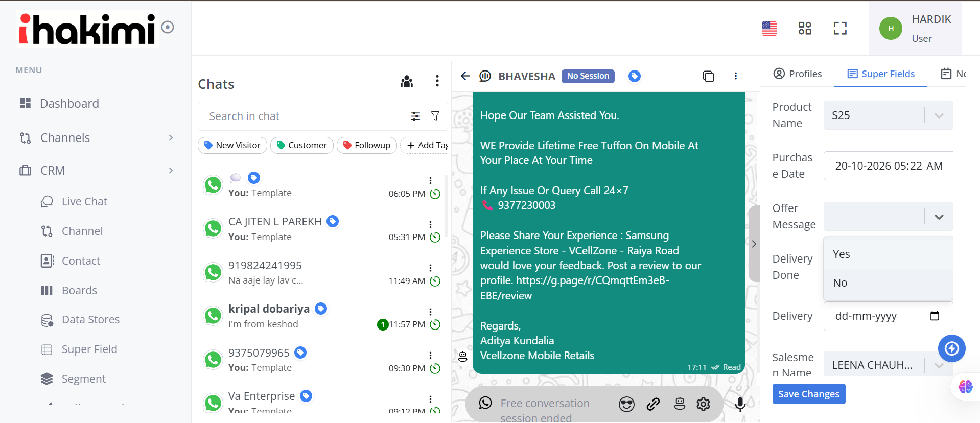
Task: Open the Product Name dropdown showing S25
Action: click(x=888, y=115)
